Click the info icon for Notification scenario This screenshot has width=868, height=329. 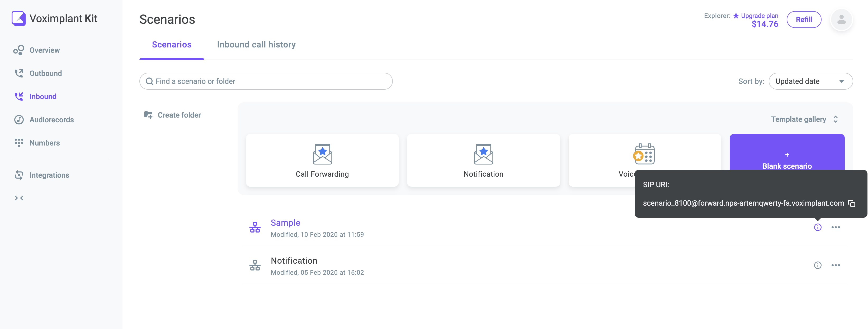[x=818, y=265]
